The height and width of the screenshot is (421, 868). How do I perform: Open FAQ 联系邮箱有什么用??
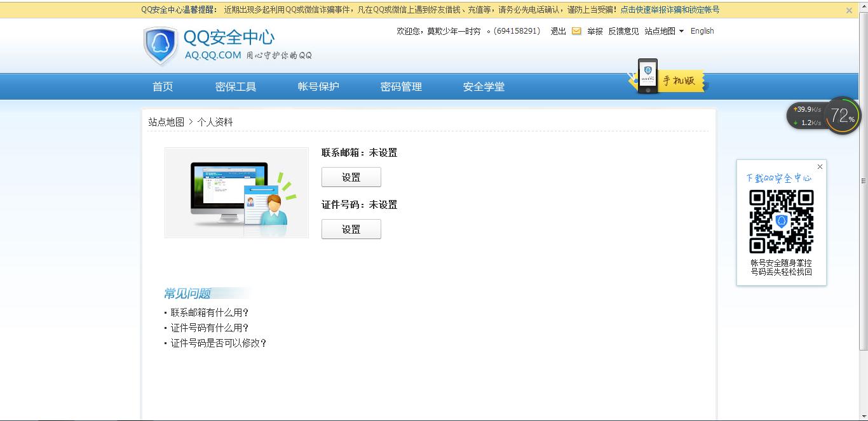point(210,312)
